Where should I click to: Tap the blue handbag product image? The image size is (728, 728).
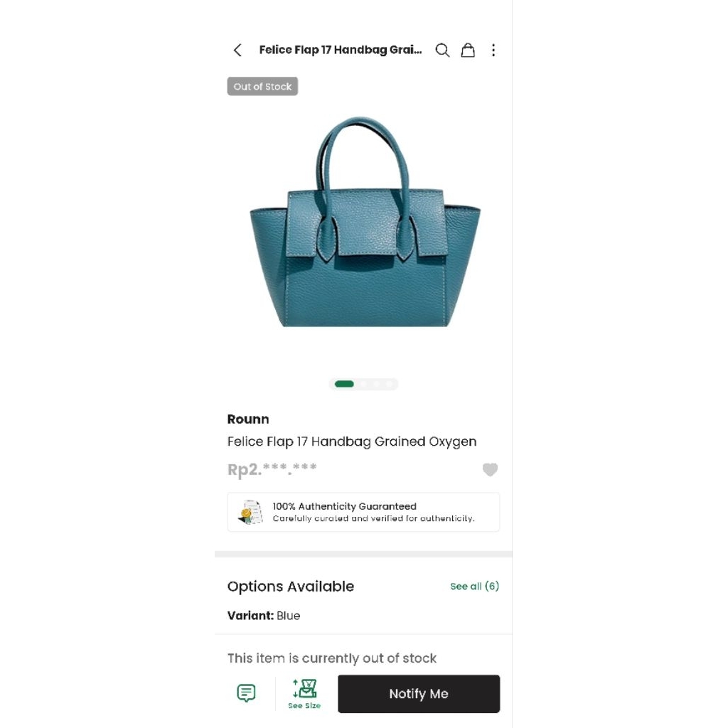pos(364,227)
